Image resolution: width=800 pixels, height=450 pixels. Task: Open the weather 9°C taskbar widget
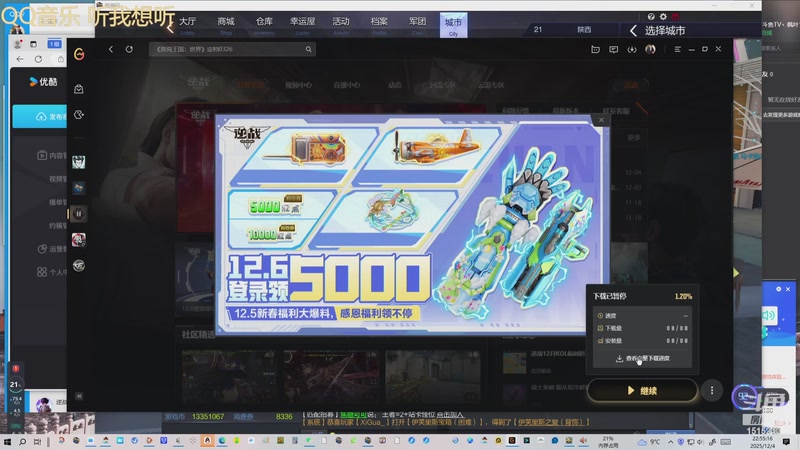[x=649, y=442]
